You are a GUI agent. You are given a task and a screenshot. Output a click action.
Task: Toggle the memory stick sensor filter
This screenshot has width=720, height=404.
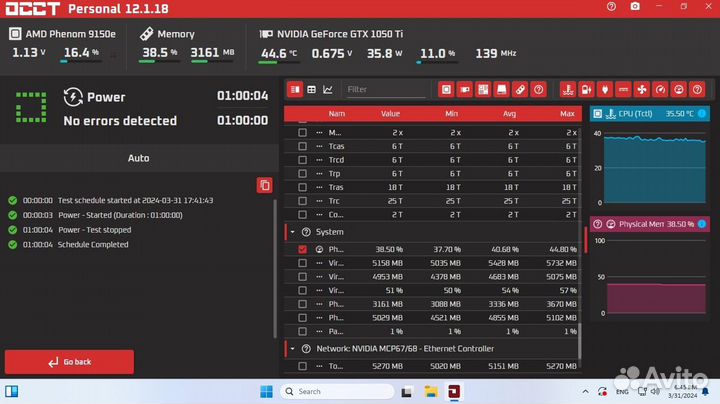[x=520, y=90]
